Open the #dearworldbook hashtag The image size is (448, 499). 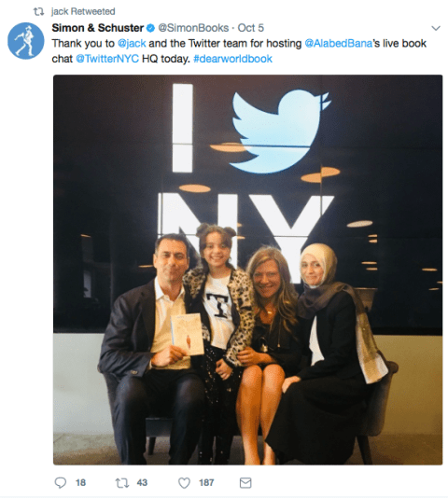click(x=232, y=59)
